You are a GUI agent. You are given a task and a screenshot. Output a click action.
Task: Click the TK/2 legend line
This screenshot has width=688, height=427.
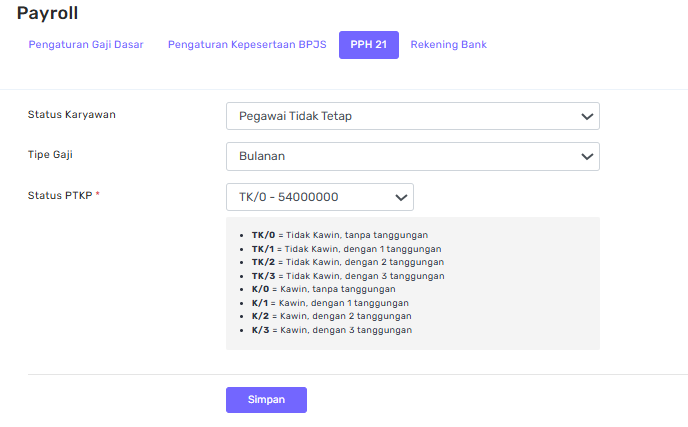pyautogui.click(x=347, y=262)
